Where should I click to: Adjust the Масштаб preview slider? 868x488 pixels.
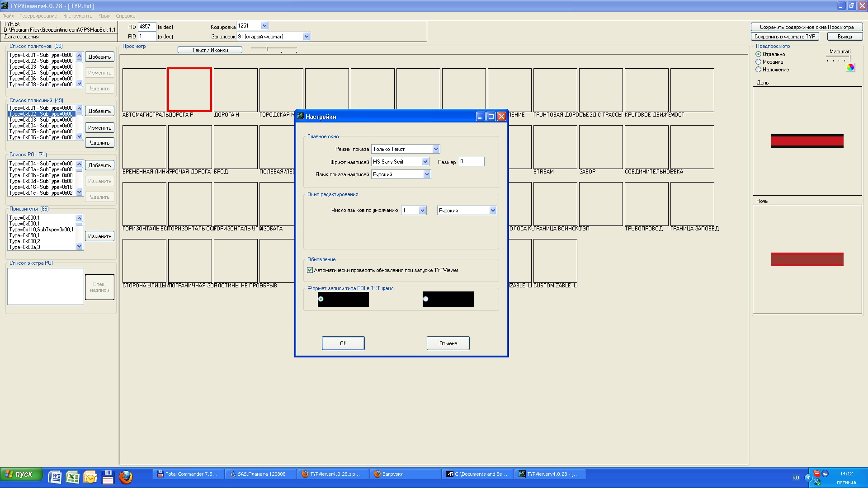pyautogui.click(x=850, y=58)
